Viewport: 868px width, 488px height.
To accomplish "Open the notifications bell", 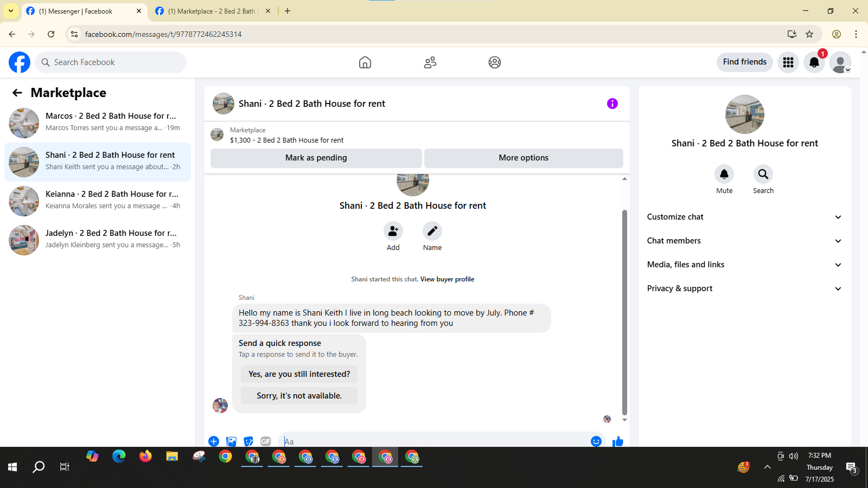I will pos(814,62).
